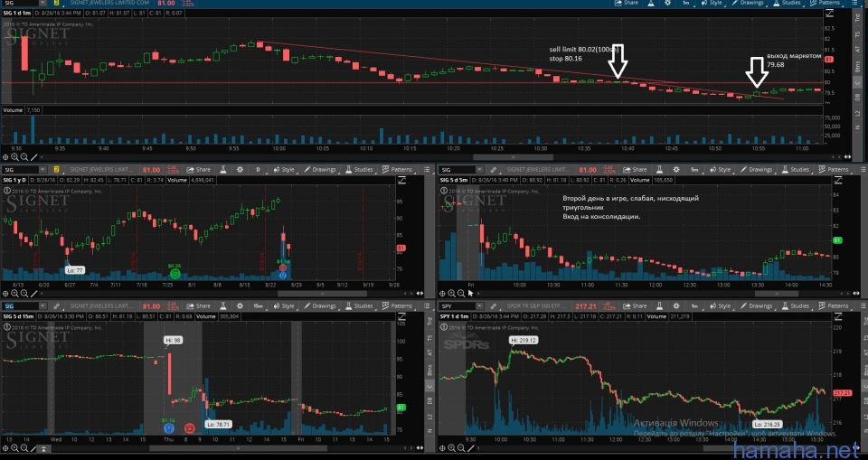Image resolution: width=868 pixels, height=460 pixels.
Task: Open the list menu icon of top chart
Action: click(x=856, y=3)
